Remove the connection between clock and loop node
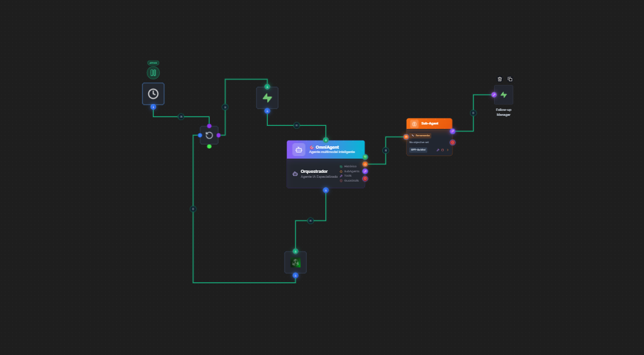Image resolution: width=644 pixels, height=355 pixels. [181, 116]
